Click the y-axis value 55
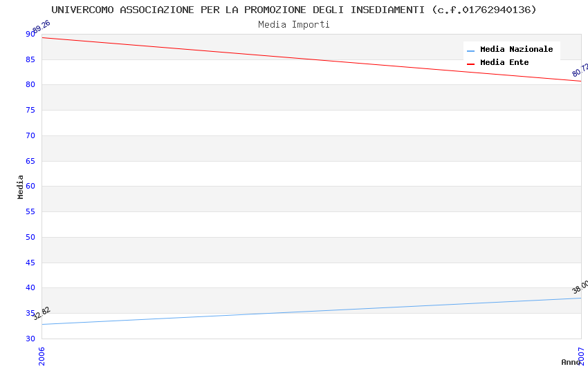Screen dimensions: 588x380 [x=30, y=211]
